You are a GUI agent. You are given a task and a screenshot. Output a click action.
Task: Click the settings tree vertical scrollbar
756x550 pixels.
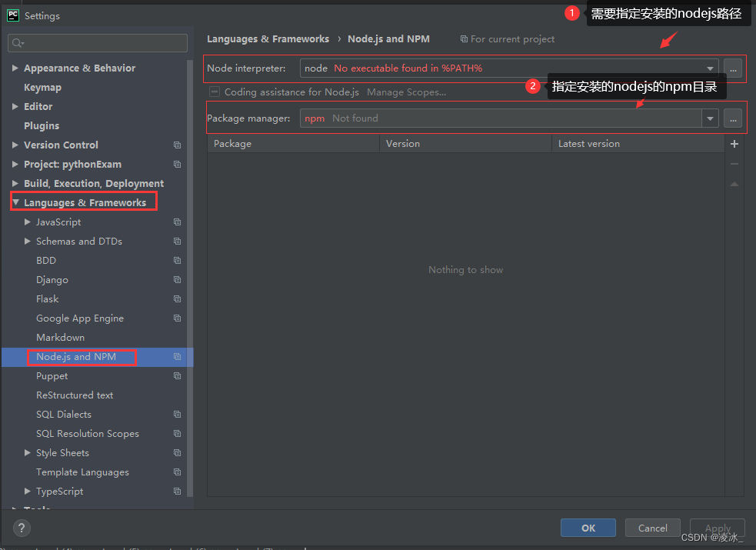click(x=190, y=278)
